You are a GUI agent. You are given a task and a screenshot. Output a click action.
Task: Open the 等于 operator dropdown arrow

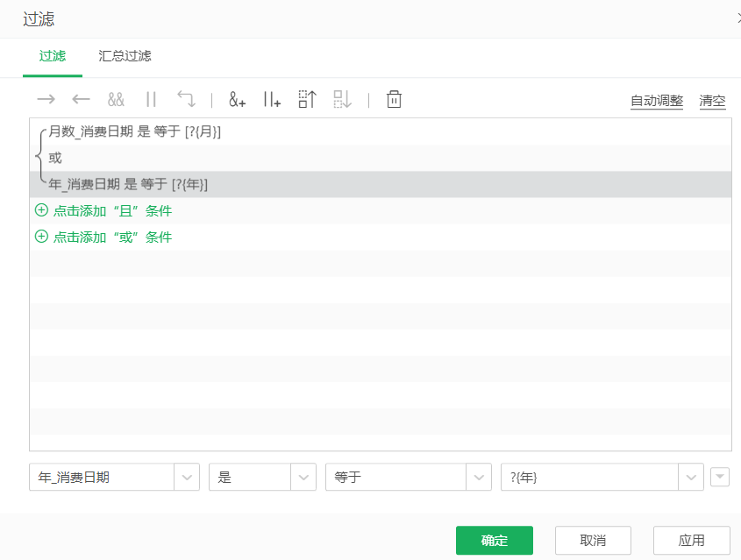[x=479, y=478]
